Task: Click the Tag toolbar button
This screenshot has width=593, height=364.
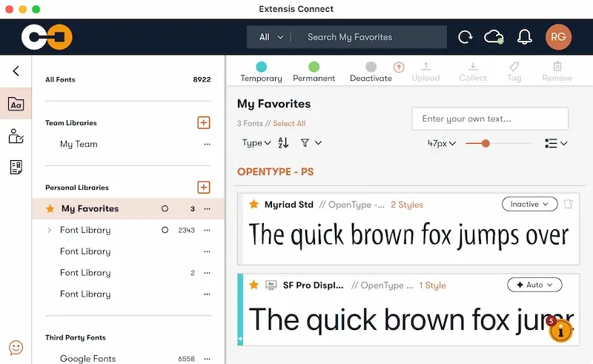Action: click(x=514, y=71)
